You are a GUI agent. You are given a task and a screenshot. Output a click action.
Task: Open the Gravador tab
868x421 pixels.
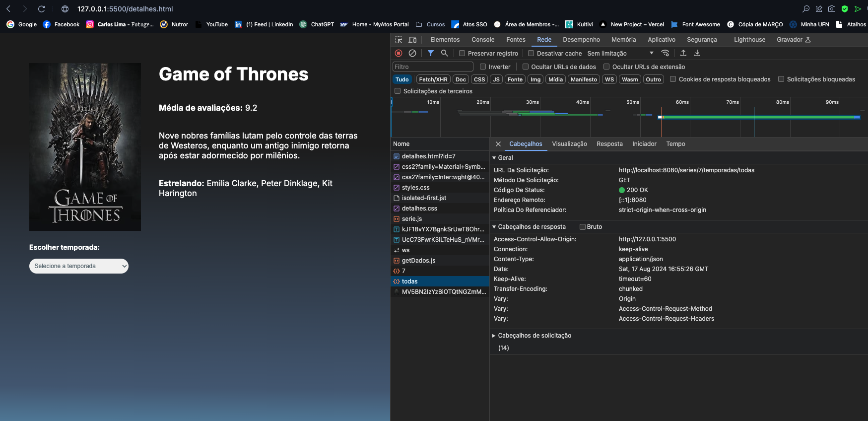(x=793, y=40)
